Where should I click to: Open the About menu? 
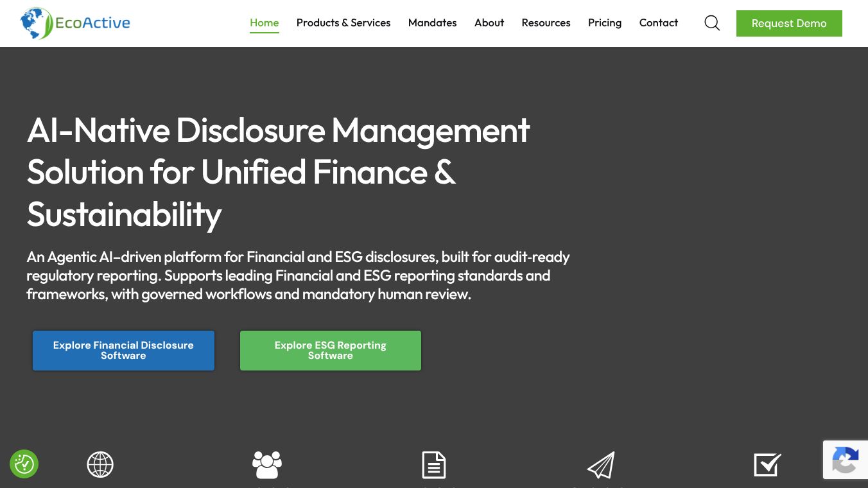pyautogui.click(x=489, y=23)
